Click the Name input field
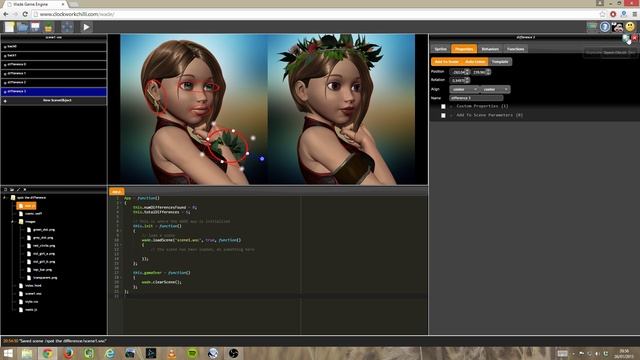This screenshot has width=640, height=360. (476, 98)
